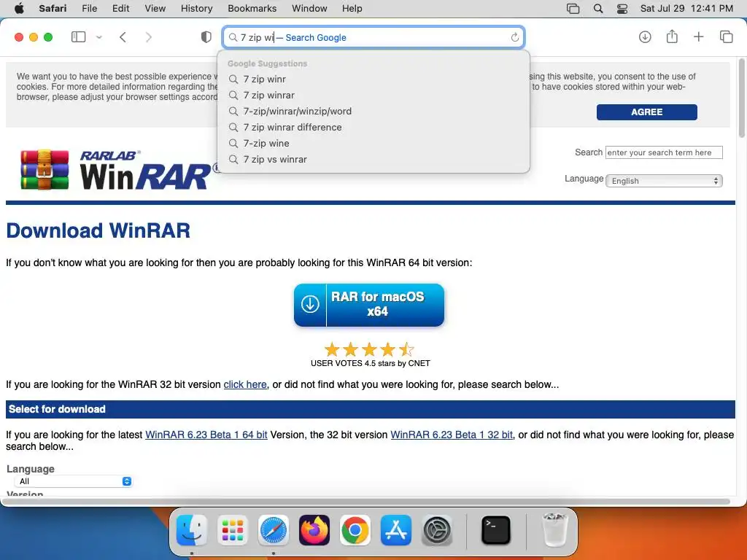747x560 pixels.
Task: Show the tab overview
Action: point(726,36)
